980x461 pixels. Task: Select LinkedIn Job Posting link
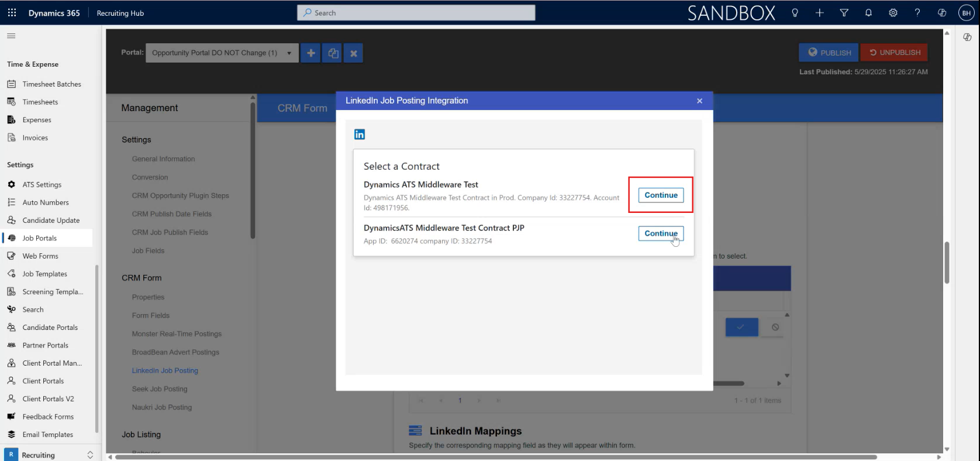click(165, 371)
